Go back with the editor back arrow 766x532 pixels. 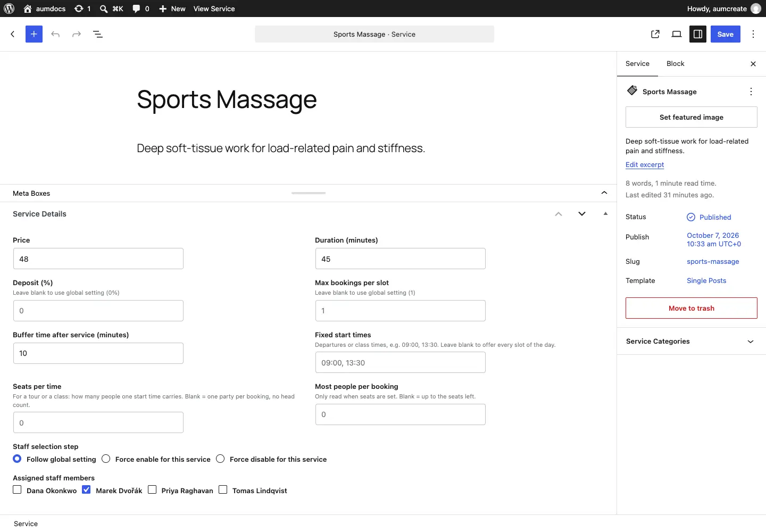pyautogui.click(x=13, y=34)
